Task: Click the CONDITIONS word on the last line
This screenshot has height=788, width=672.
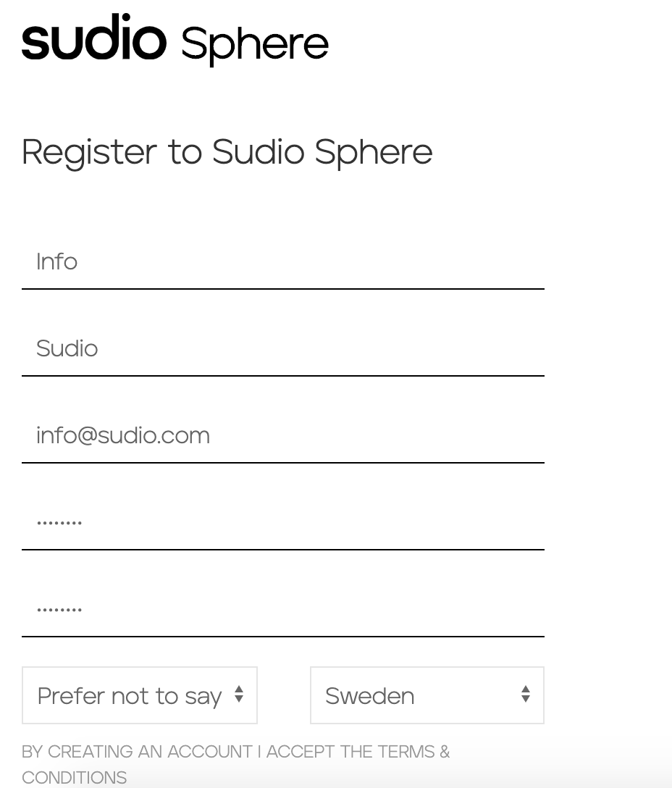Action: point(75,777)
